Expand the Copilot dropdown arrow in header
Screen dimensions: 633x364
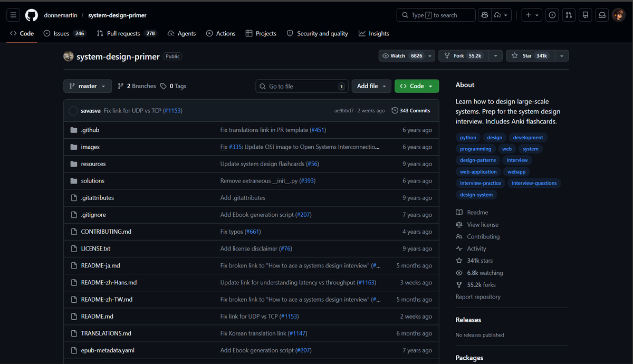pyautogui.click(x=502, y=15)
